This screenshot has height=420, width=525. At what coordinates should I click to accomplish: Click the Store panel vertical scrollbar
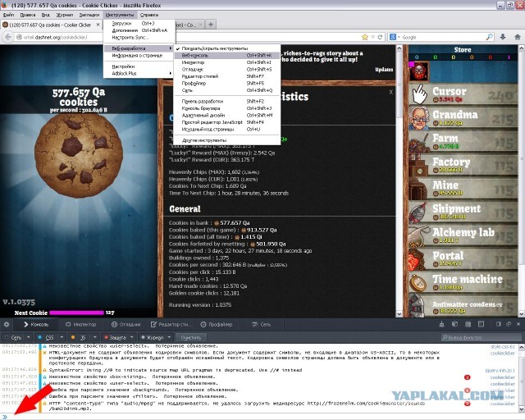pos(522,180)
